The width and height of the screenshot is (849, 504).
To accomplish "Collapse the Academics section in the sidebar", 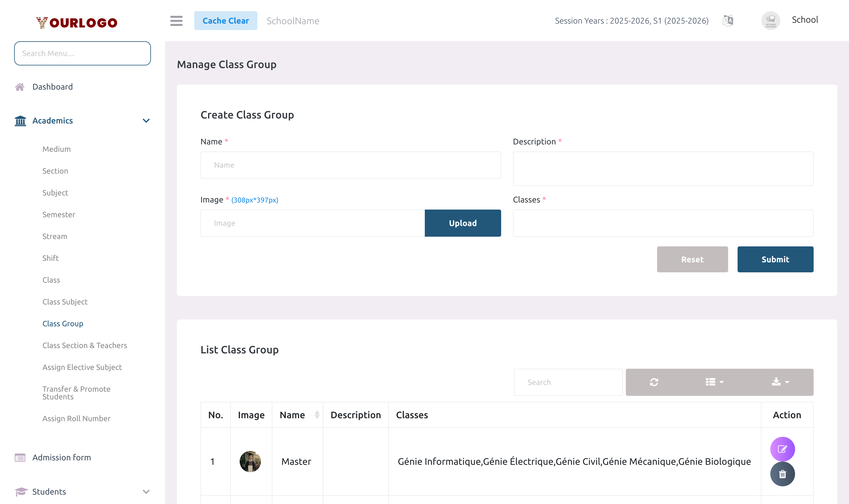I will (x=146, y=121).
